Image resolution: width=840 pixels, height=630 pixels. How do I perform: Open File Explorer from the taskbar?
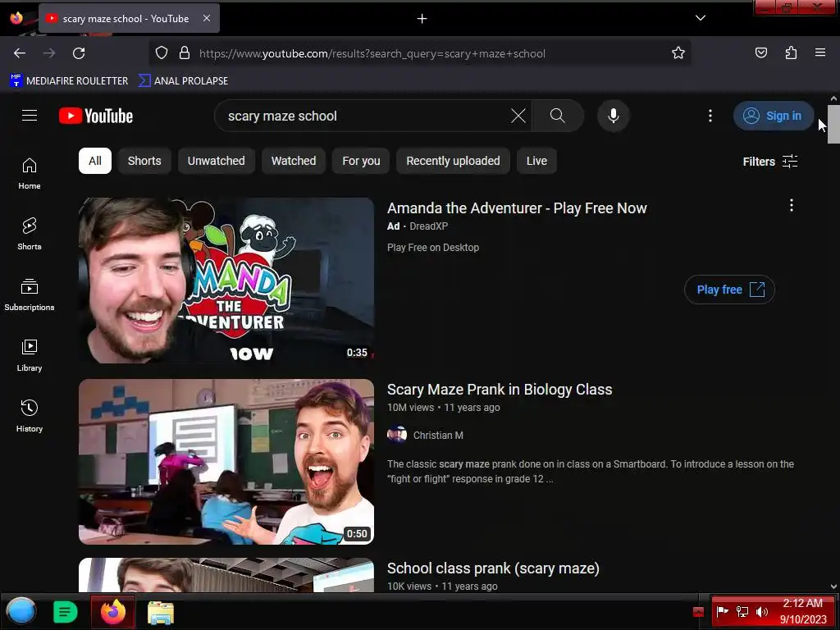[x=161, y=612]
